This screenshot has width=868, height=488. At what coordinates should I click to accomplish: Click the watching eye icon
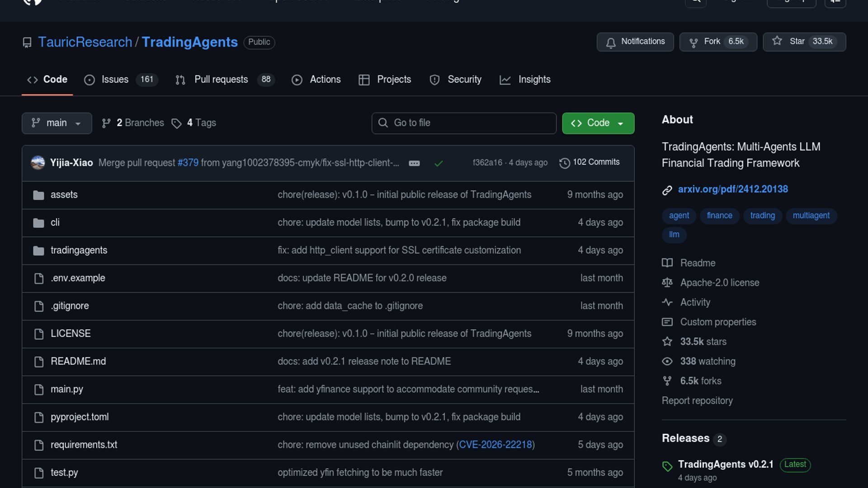pos(667,361)
